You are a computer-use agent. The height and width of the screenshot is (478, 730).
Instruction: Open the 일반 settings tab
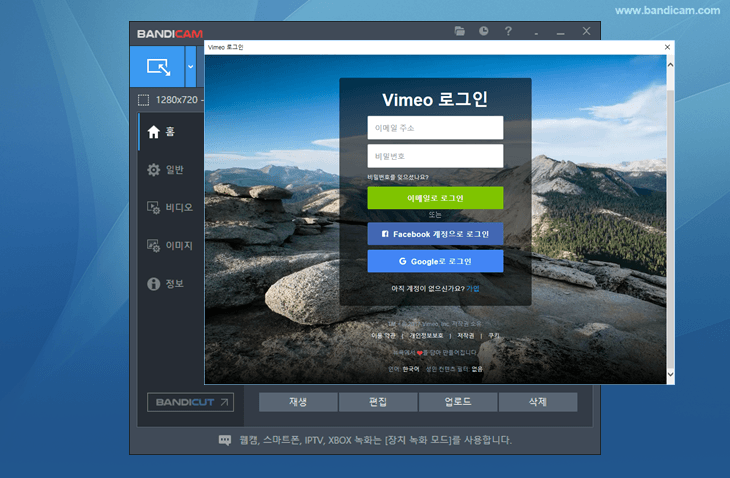pos(171,170)
